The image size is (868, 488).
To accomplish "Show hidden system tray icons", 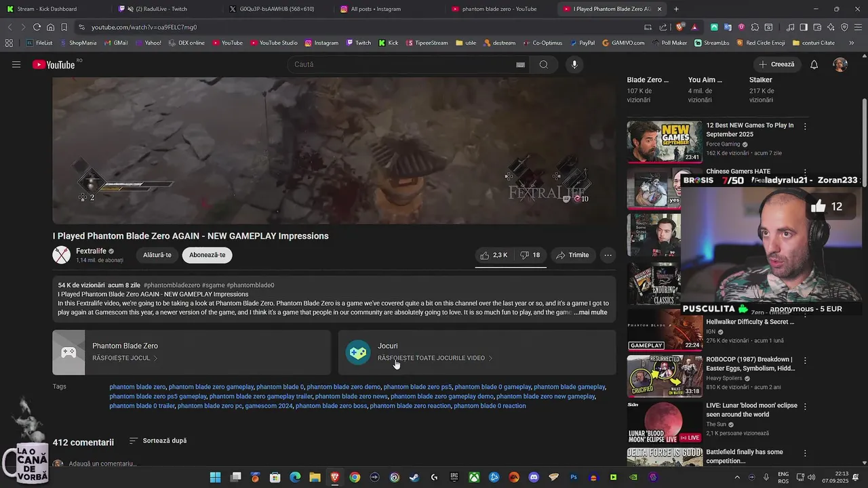I will pos(738,477).
